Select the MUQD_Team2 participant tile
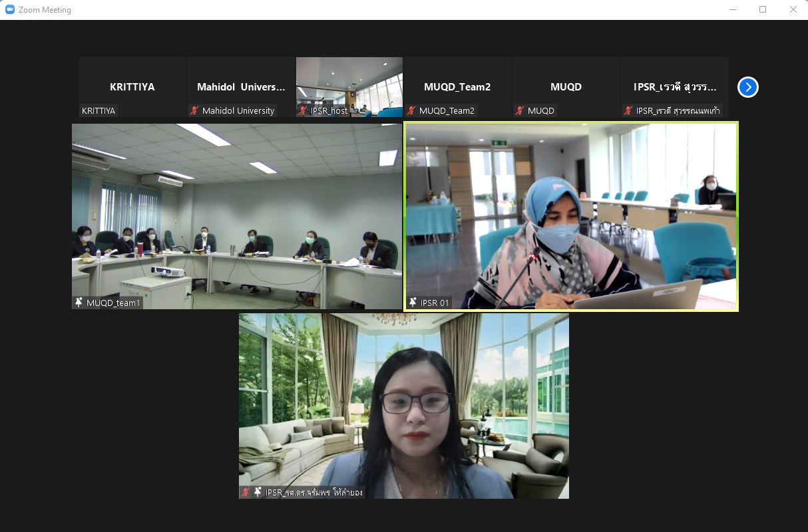 point(457,86)
